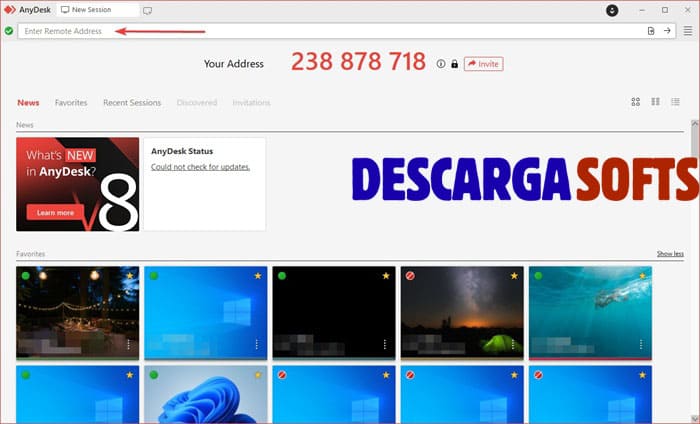The height and width of the screenshot is (424, 700).
Task: Click the Enter Remote Address field
Action: 346,31
